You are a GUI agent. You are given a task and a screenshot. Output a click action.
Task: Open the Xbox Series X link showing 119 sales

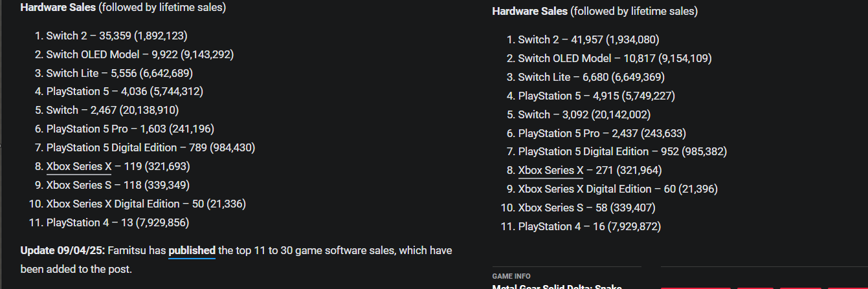click(x=78, y=166)
